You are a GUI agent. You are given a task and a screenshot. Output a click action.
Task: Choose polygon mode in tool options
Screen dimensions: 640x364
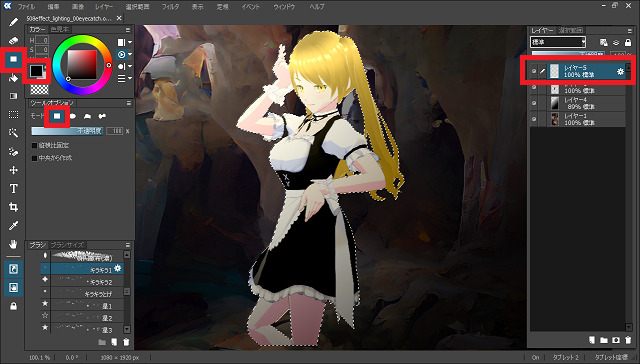click(87, 116)
